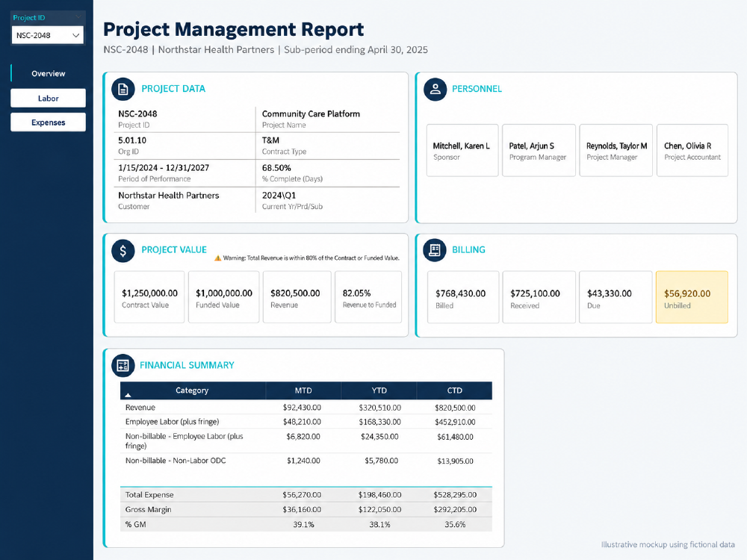This screenshot has width=747, height=560.
Task: Click the 2024\Q1 current period value
Action: tap(279, 195)
